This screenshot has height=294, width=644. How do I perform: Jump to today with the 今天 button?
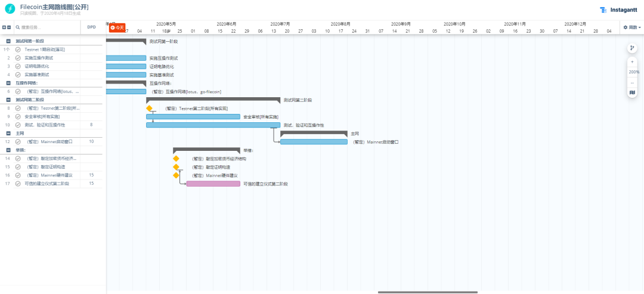[117, 27]
